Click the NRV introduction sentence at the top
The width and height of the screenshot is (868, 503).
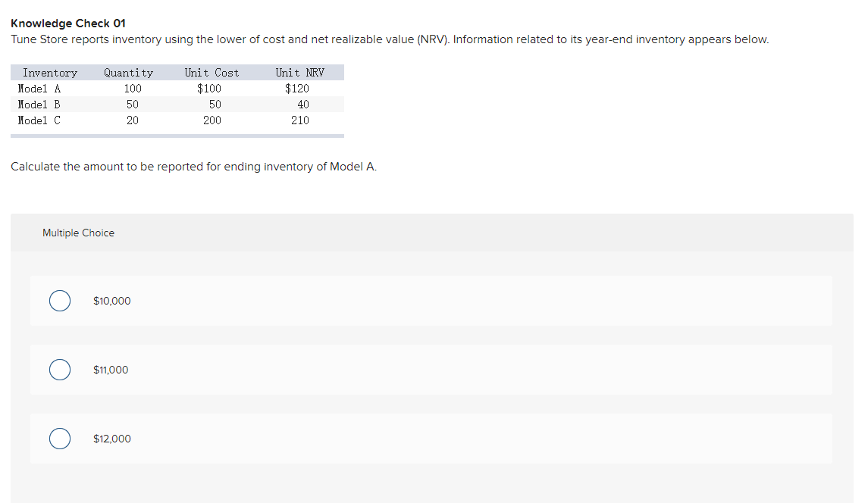389,39
